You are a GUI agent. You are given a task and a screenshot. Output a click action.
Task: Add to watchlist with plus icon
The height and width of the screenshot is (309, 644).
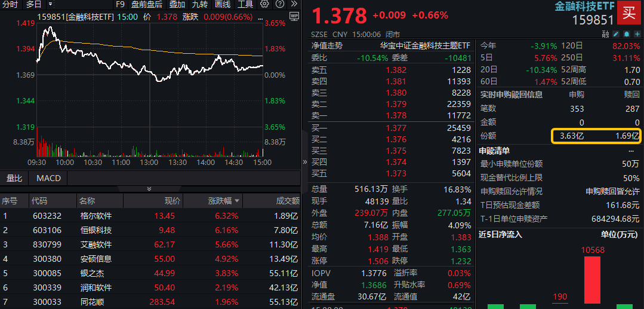[x=637, y=33]
